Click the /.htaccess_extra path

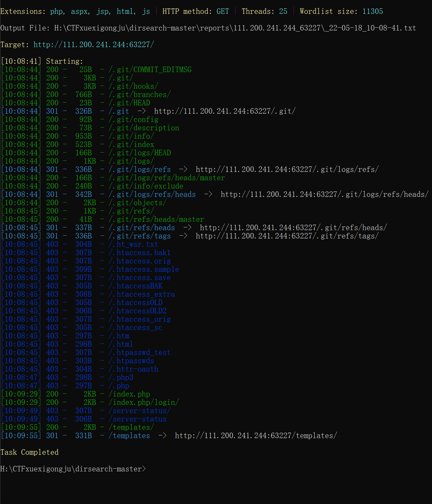[142, 294]
